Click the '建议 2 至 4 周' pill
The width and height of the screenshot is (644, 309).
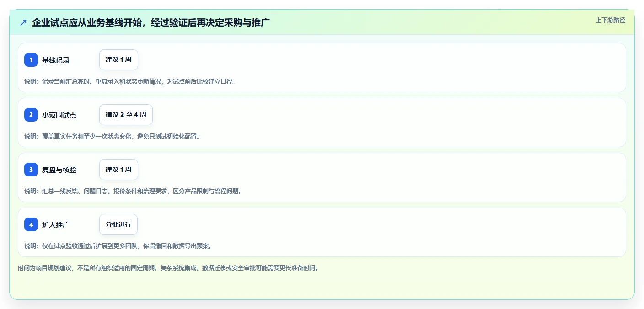click(126, 115)
